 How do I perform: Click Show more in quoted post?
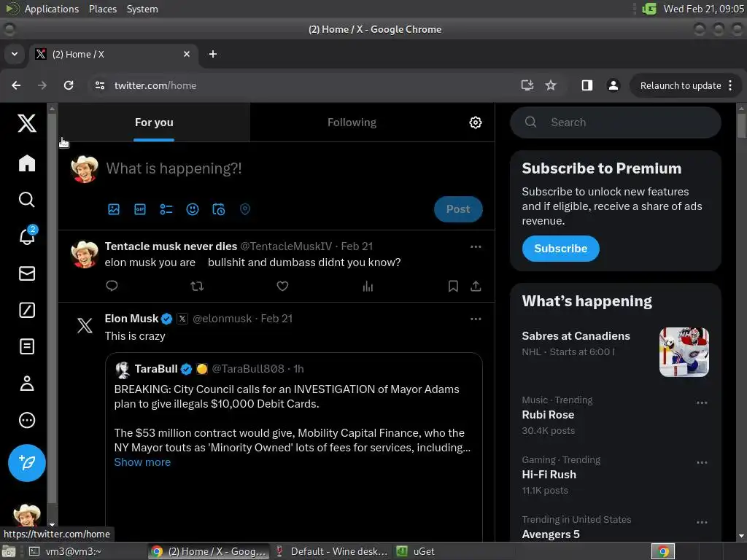point(142,462)
